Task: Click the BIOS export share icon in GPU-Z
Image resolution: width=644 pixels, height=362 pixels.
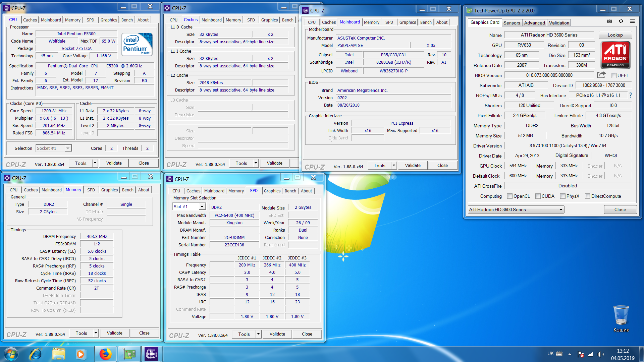Action: [601, 75]
